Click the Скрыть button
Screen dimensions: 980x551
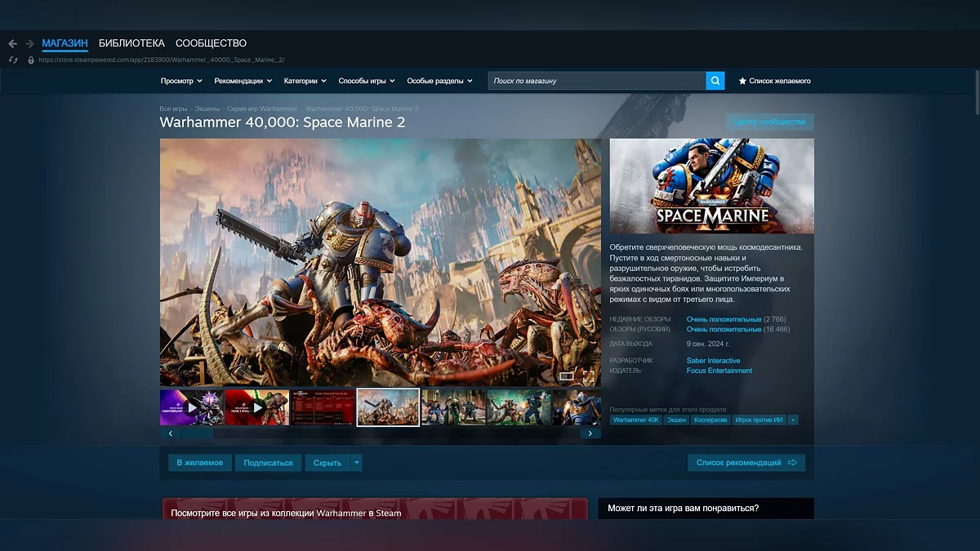point(327,463)
